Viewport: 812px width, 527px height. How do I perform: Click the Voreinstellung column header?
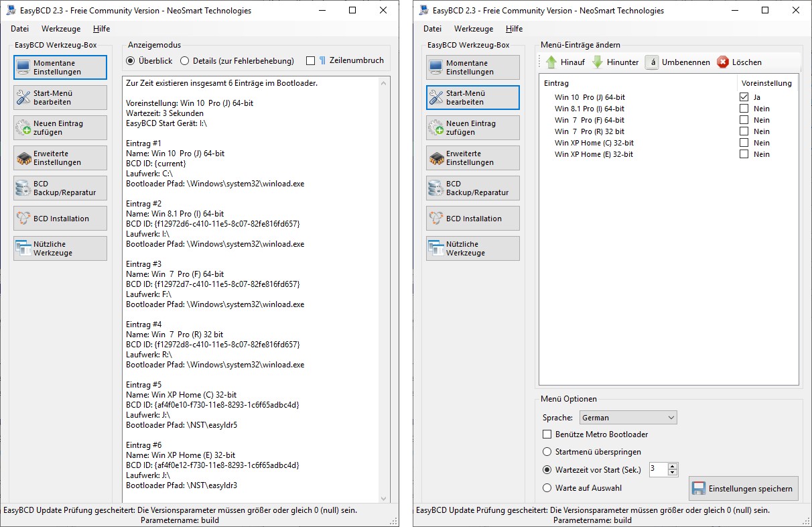tap(767, 83)
